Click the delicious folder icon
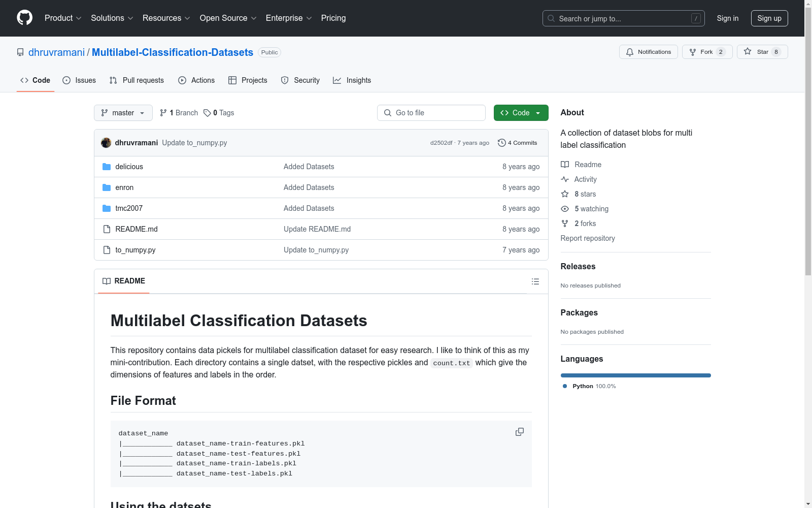Screen dimensions: 812x508 [x=107, y=166]
